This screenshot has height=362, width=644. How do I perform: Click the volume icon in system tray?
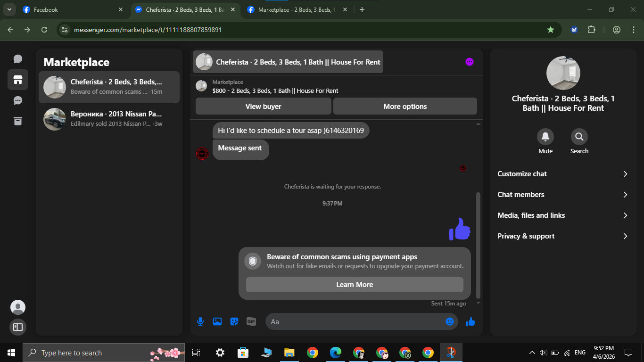pyautogui.click(x=543, y=353)
